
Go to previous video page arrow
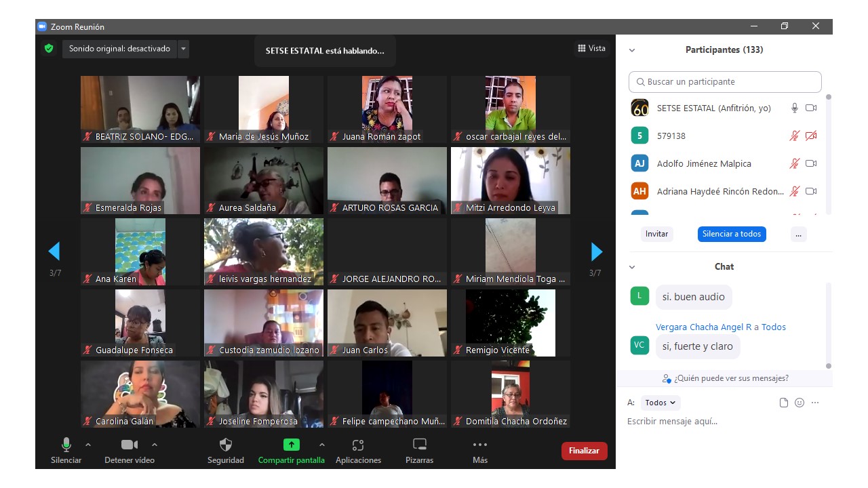point(54,251)
